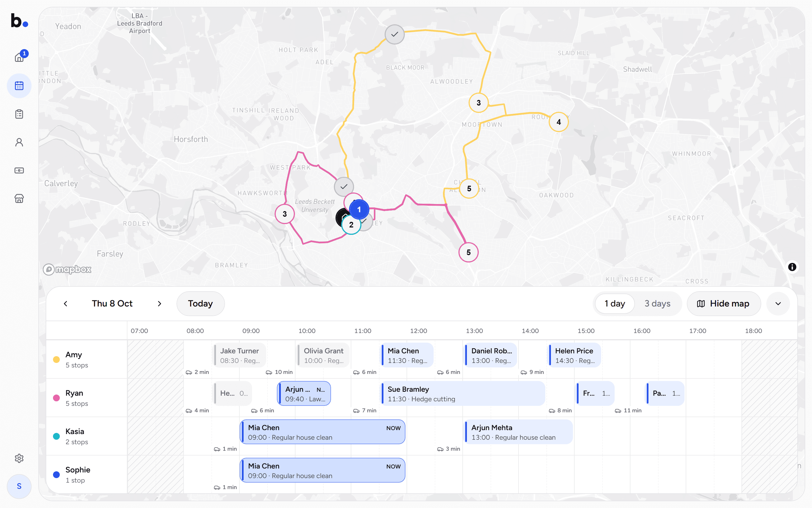812x508 pixels.
Task: Open Ryan's Pa... job block
Action: pos(665,393)
